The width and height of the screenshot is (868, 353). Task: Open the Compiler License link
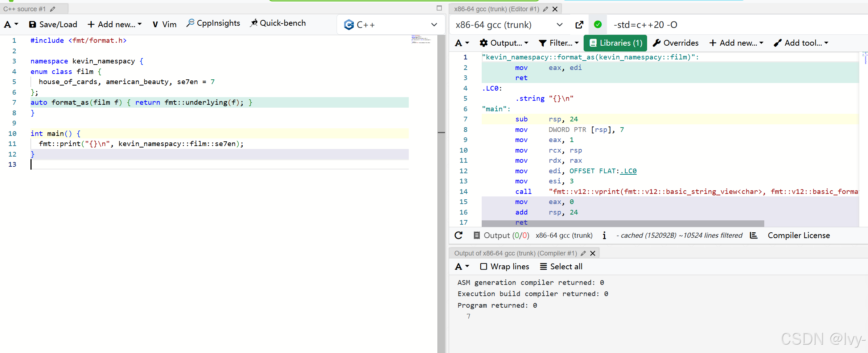coord(799,236)
